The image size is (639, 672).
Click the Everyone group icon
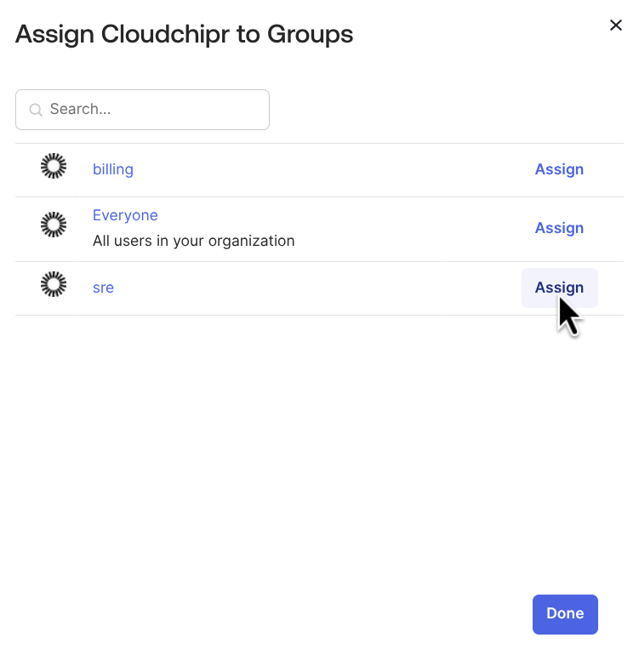pos(54,225)
